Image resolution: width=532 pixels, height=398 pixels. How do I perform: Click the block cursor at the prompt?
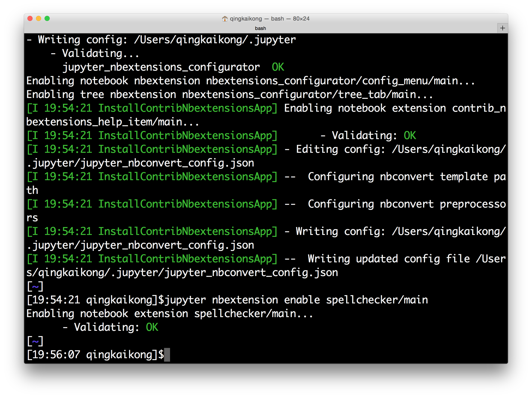(x=167, y=355)
